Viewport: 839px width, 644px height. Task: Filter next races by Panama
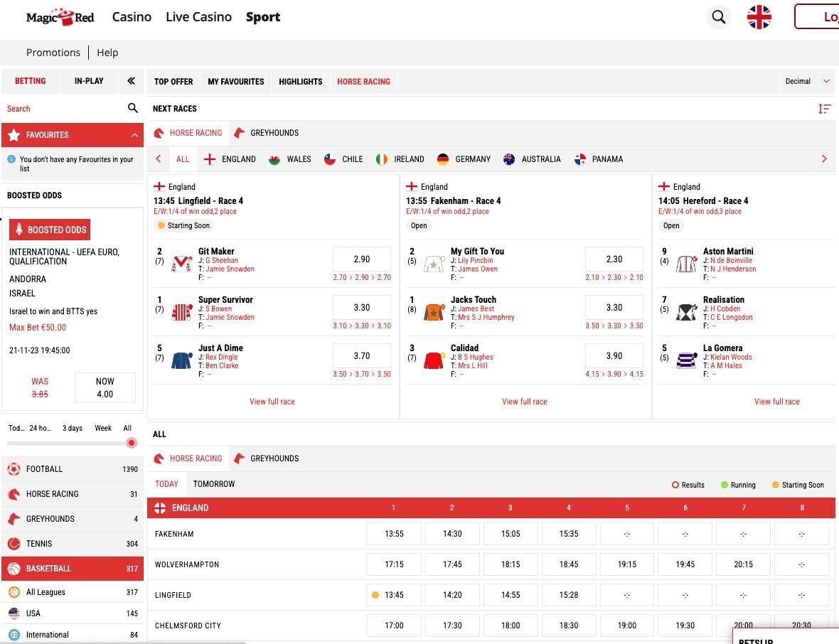[x=598, y=159]
